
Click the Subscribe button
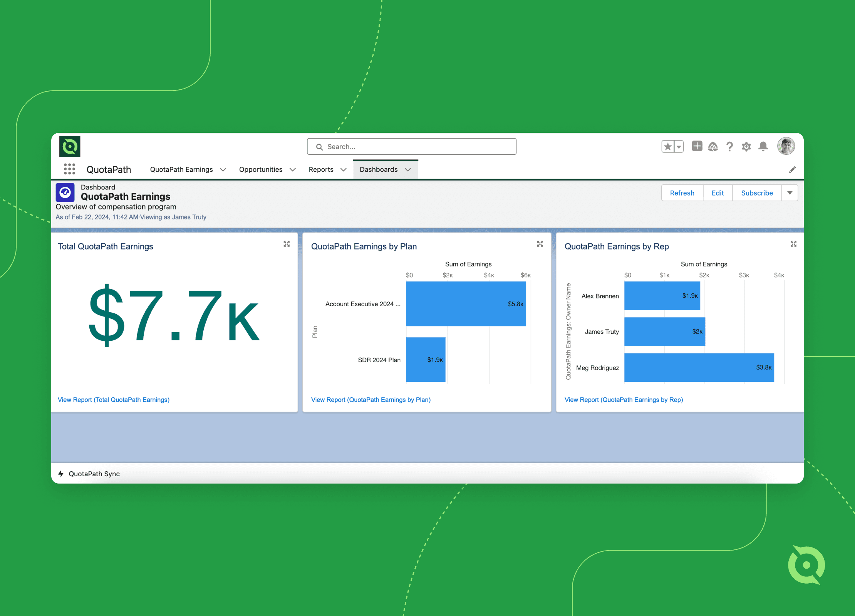(x=757, y=193)
